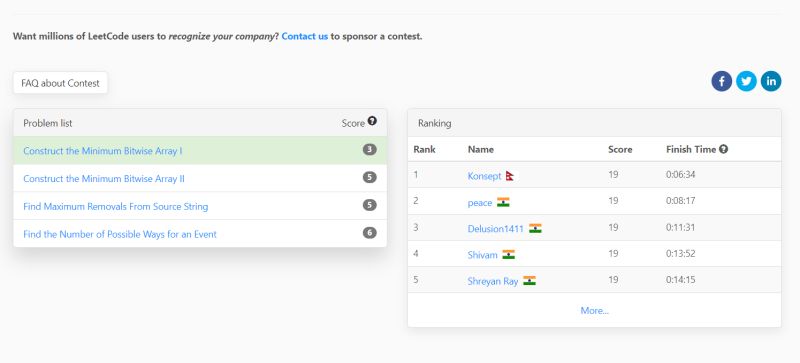This screenshot has height=363, width=800.
Task: Click the India flag beside peace
Action: 503,202
